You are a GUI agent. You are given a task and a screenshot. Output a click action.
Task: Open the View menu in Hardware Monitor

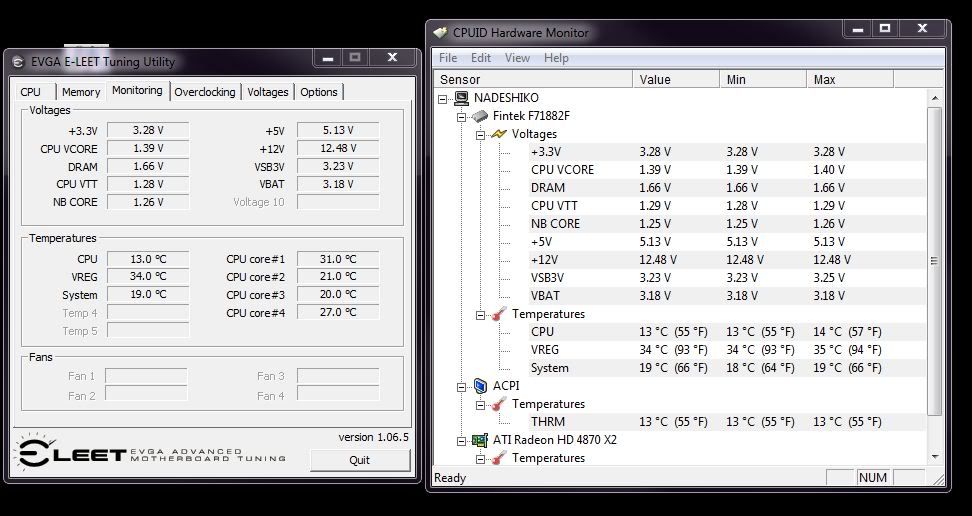(x=517, y=58)
